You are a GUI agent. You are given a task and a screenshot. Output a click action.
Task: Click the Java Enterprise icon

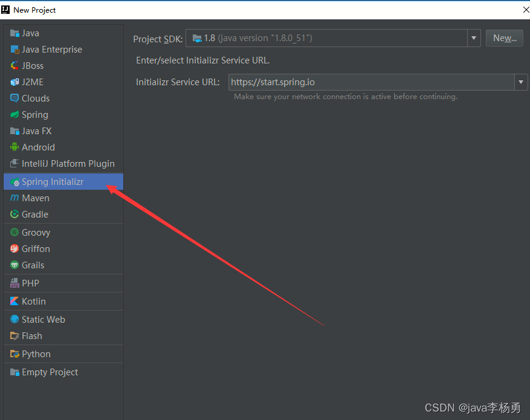[x=15, y=50]
